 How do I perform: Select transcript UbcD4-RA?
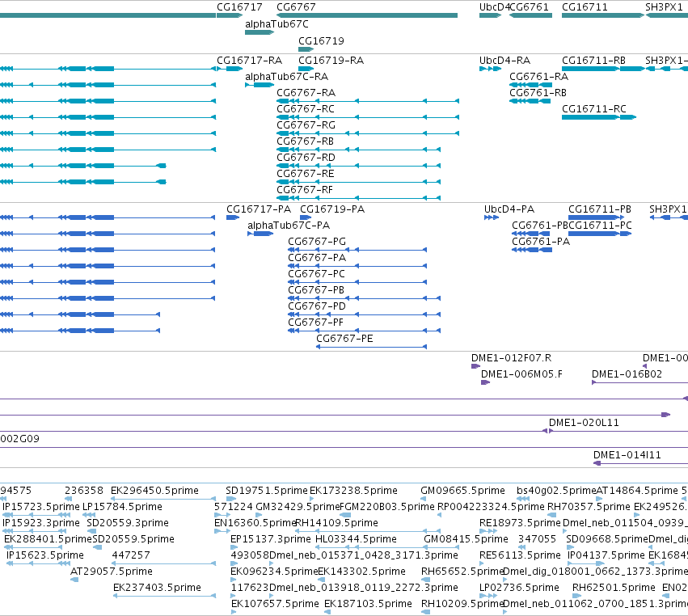[490, 69]
